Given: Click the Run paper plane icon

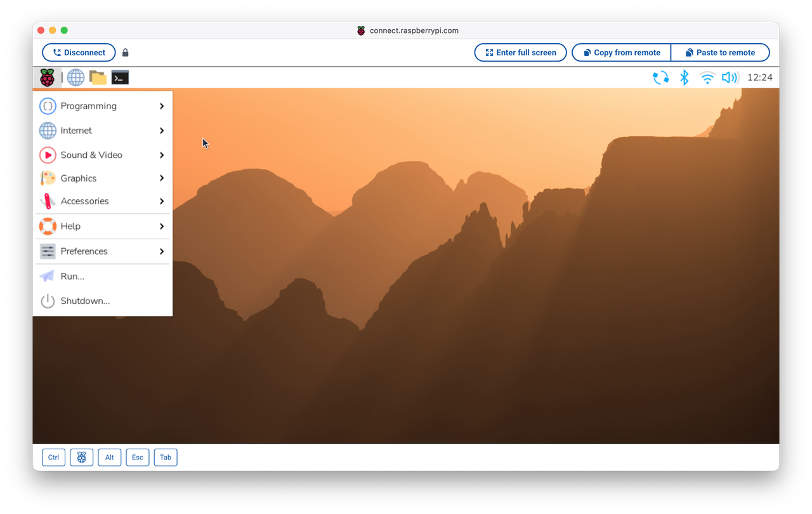Looking at the screenshot, I should [48, 275].
